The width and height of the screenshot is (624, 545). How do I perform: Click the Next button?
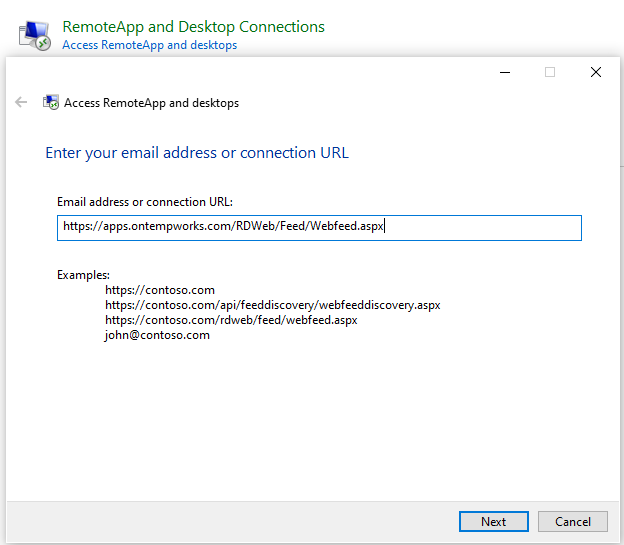pyautogui.click(x=493, y=521)
